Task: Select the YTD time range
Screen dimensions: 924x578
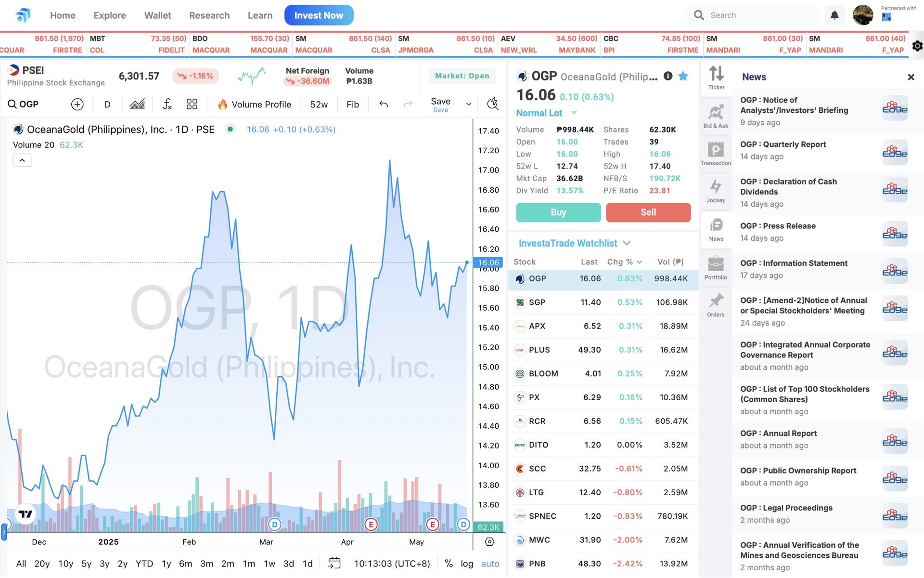Action: pos(144,564)
